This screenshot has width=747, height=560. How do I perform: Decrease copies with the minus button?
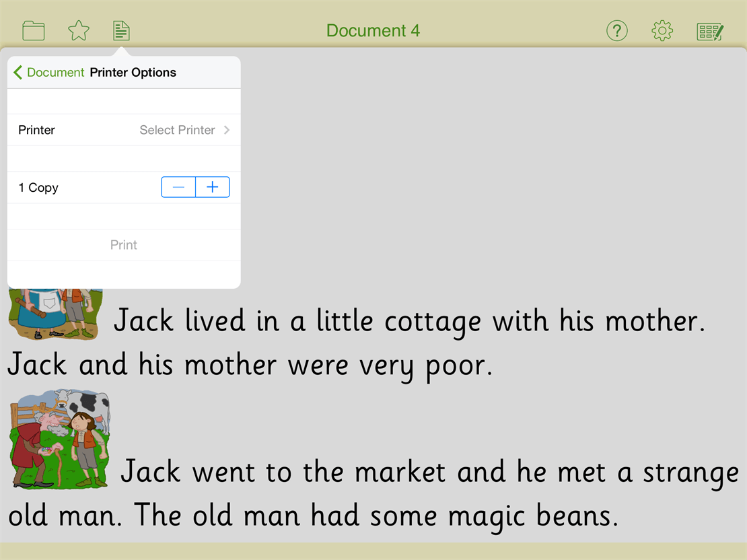pyautogui.click(x=178, y=187)
